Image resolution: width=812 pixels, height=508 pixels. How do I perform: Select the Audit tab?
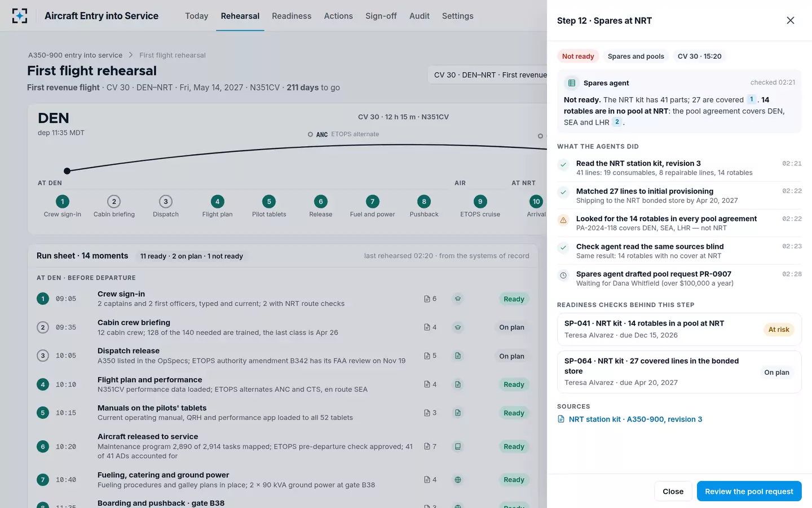pyautogui.click(x=420, y=16)
